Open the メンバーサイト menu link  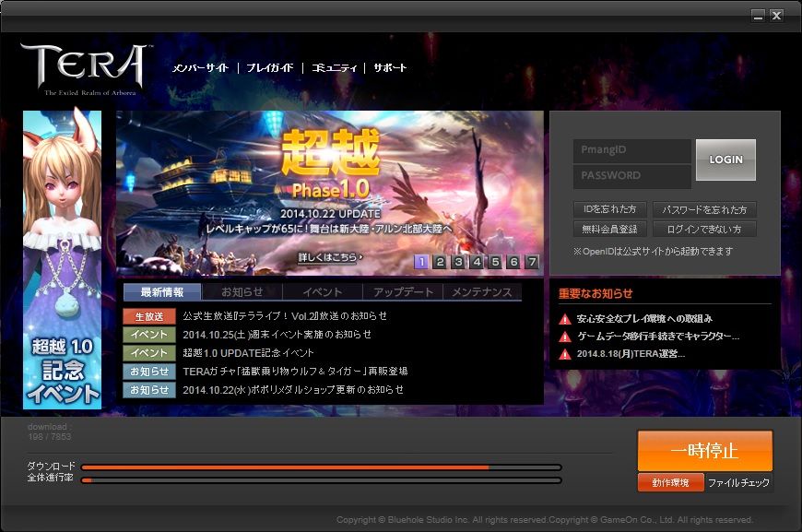201,67
